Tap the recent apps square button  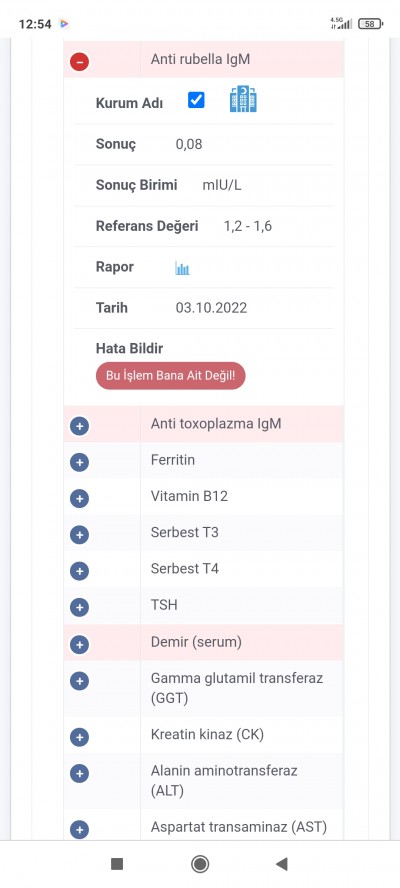click(117, 864)
